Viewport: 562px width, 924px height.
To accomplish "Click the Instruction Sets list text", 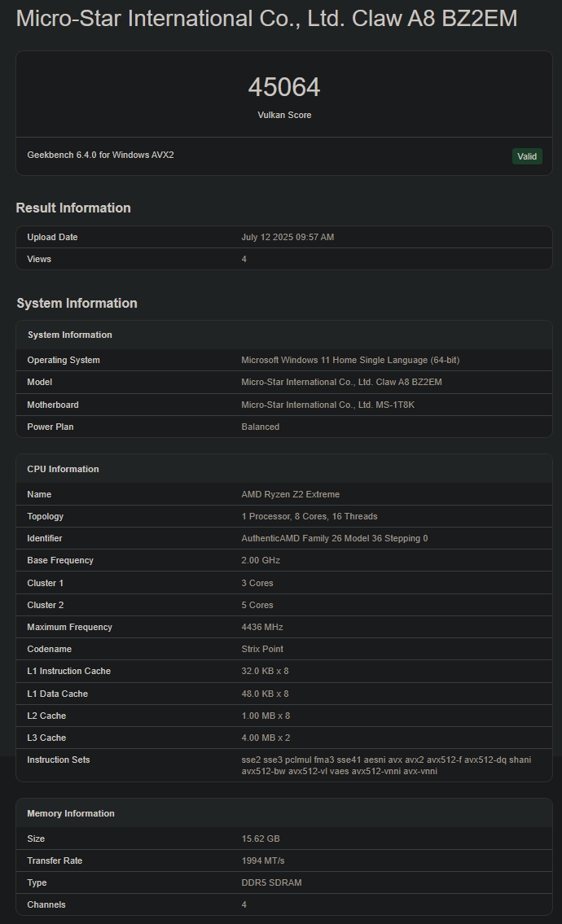I will tap(385, 765).
